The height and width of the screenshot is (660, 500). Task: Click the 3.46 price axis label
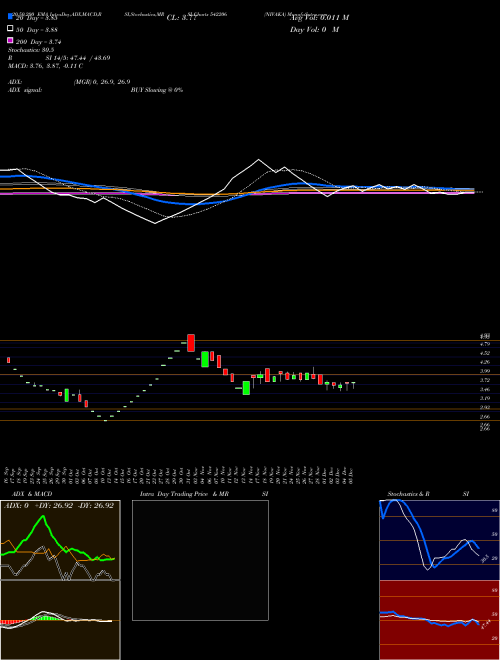click(x=485, y=389)
